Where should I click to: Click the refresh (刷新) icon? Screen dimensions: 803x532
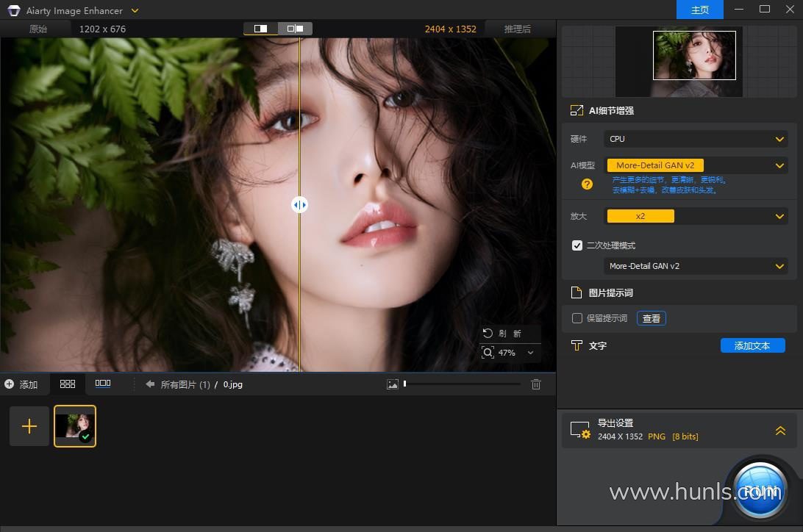[x=488, y=334]
